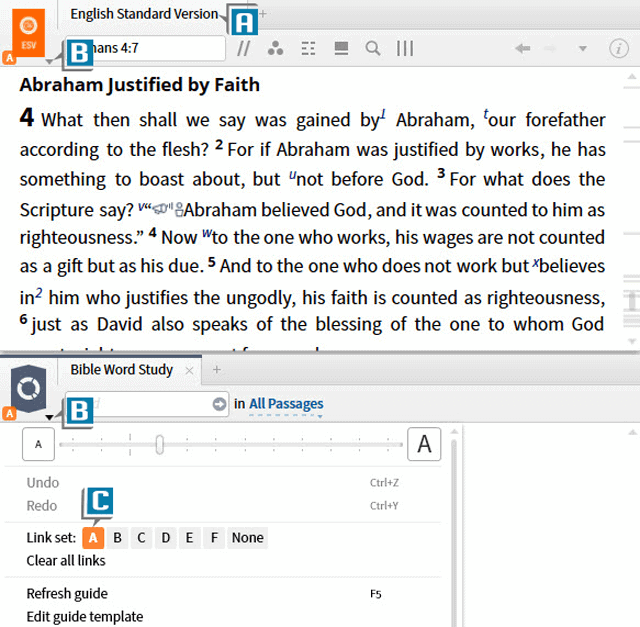Click the go arrow in word study box
Screen dimensions: 640x627
219,404
